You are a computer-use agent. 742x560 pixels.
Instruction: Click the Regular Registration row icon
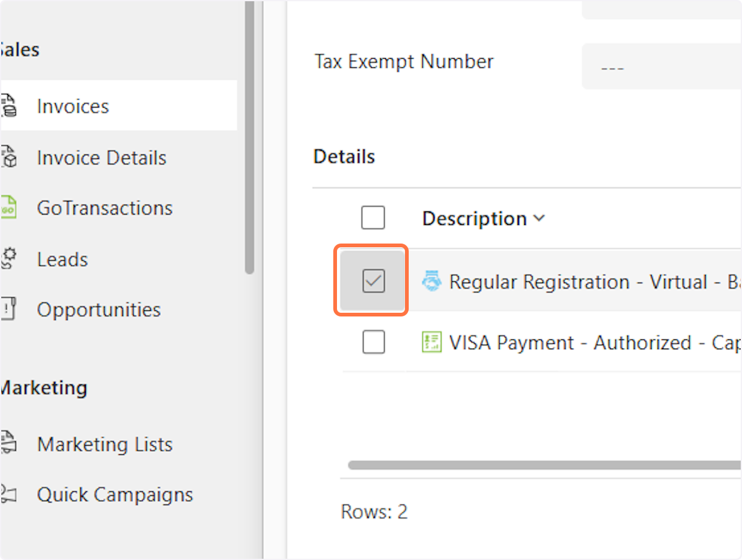coord(432,282)
